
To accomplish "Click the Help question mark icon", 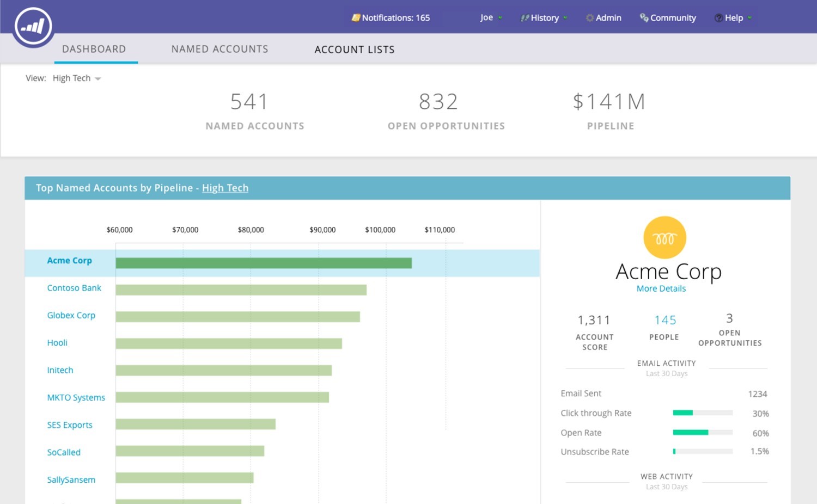I will [x=718, y=17].
